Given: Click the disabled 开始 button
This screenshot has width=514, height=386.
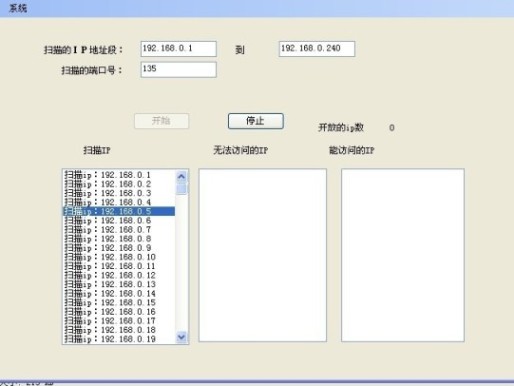Looking at the screenshot, I should coord(161,121).
